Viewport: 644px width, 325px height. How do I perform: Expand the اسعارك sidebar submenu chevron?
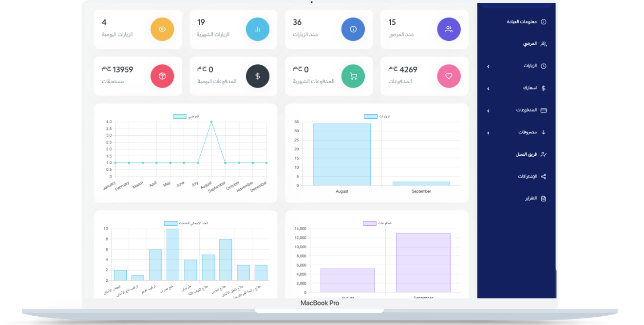point(488,89)
